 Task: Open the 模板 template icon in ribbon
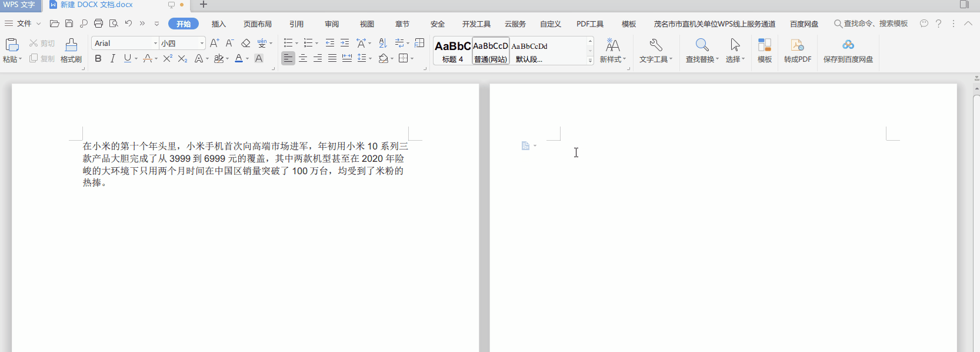click(x=765, y=51)
